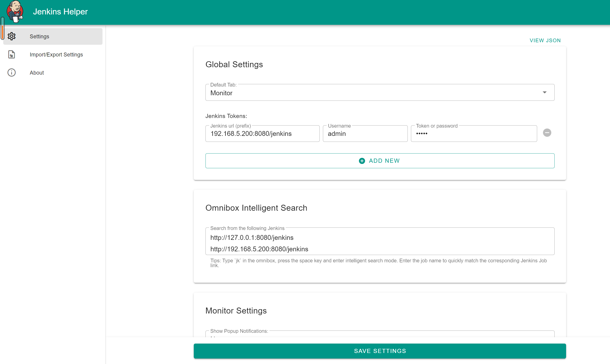This screenshot has height=364, width=610.
Task: Click the Settings gear icon
Action: point(11,36)
